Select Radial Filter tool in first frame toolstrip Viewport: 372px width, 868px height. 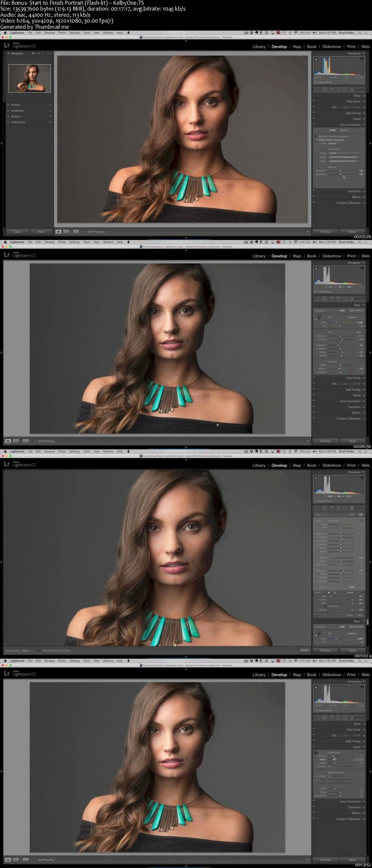tap(345, 89)
